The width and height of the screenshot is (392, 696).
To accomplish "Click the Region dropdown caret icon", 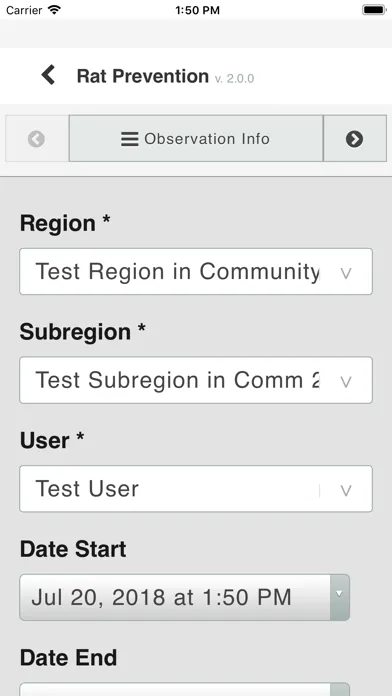I will tap(346, 273).
